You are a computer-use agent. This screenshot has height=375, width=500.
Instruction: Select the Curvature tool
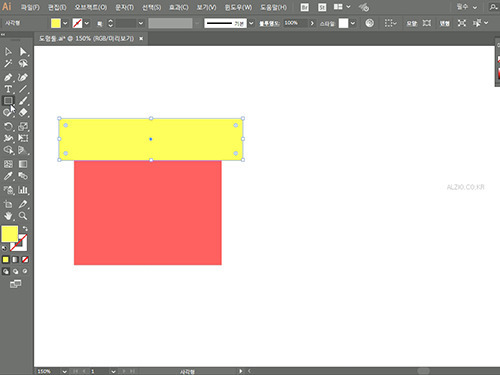pyautogui.click(x=23, y=77)
